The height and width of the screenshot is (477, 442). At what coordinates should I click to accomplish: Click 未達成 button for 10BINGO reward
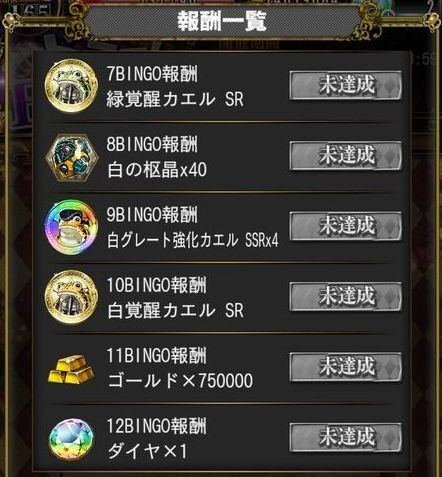coord(346,296)
